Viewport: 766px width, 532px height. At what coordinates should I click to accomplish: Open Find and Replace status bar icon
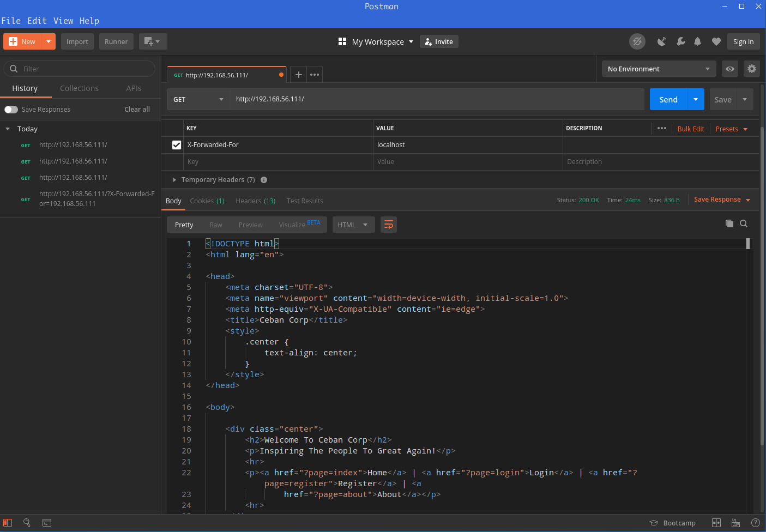[x=27, y=523]
